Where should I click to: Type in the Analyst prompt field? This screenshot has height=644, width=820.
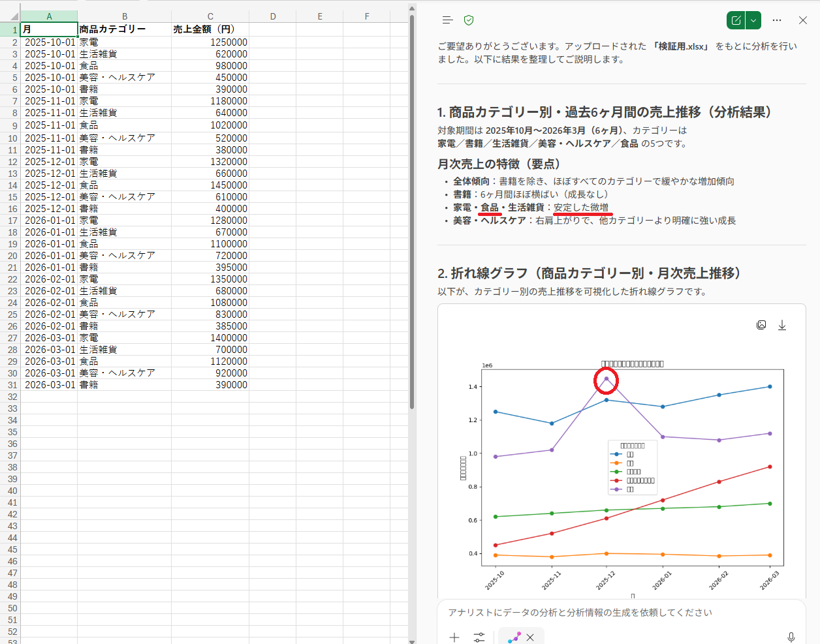(x=614, y=613)
